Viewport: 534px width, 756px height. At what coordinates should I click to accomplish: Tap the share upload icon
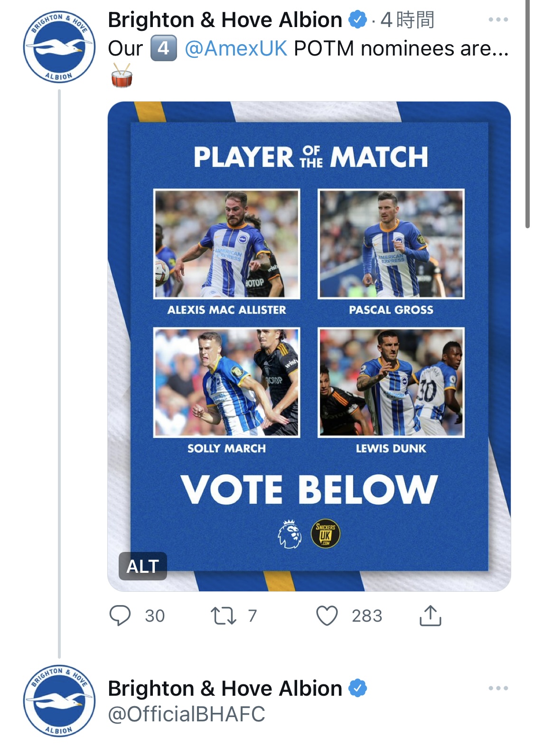(431, 616)
